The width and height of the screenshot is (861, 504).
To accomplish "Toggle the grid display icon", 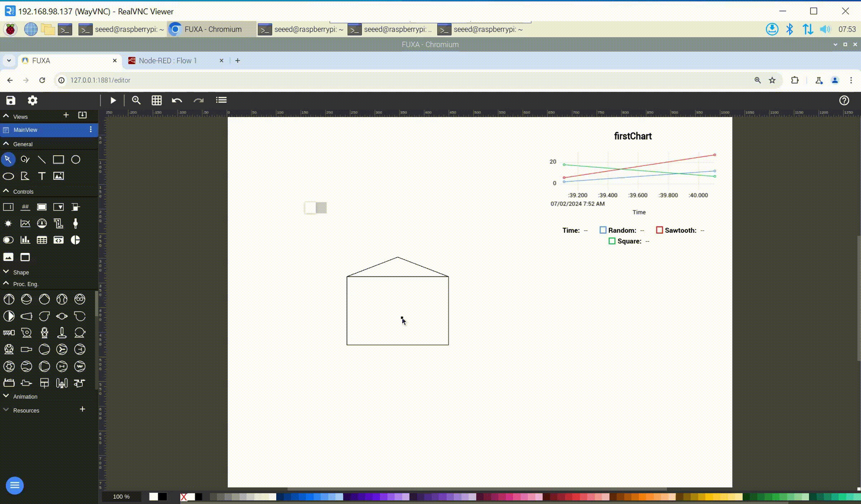I will pyautogui.click(x=156, y=100).
